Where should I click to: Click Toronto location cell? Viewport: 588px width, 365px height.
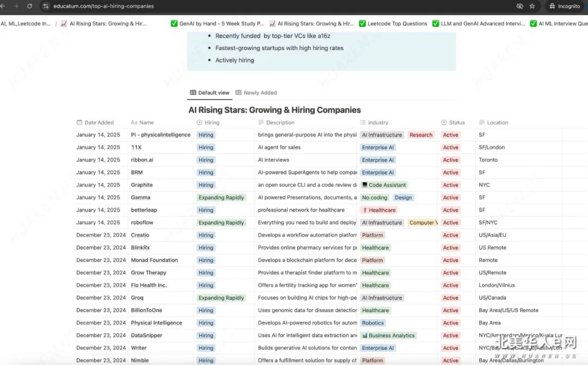click(488, 160)
